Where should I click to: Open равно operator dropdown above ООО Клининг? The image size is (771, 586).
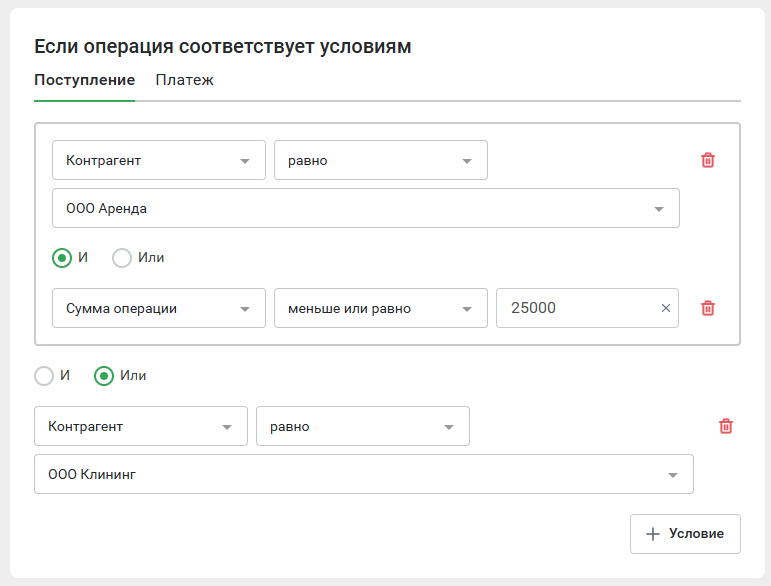(362, 426)
